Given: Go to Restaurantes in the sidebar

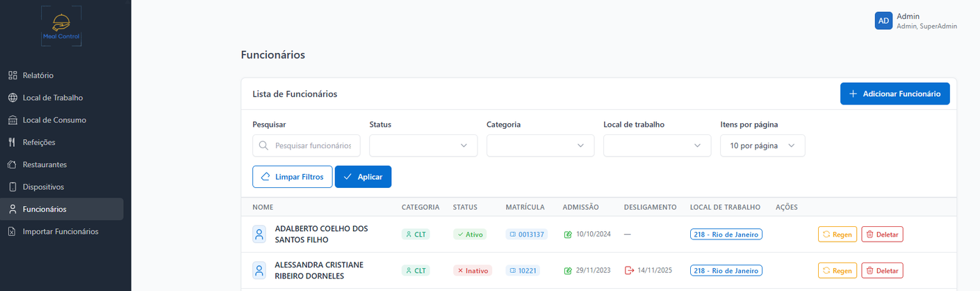Looking at the screenshot, I should (x=44, y=164).
